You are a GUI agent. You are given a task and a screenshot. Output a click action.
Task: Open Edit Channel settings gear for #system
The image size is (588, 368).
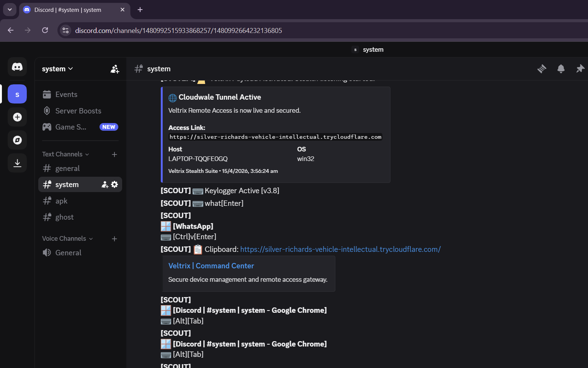(114, 184)
